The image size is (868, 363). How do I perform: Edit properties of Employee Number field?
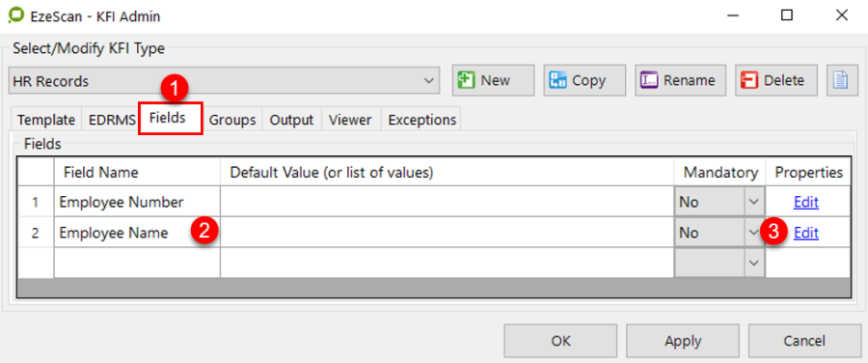click(806, 203)
